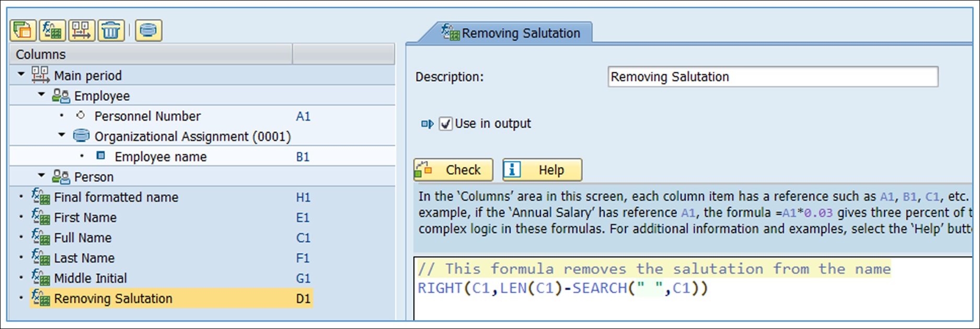Click the Person group icon in the tree
The image size is (980, 329).
pos(62,177)
